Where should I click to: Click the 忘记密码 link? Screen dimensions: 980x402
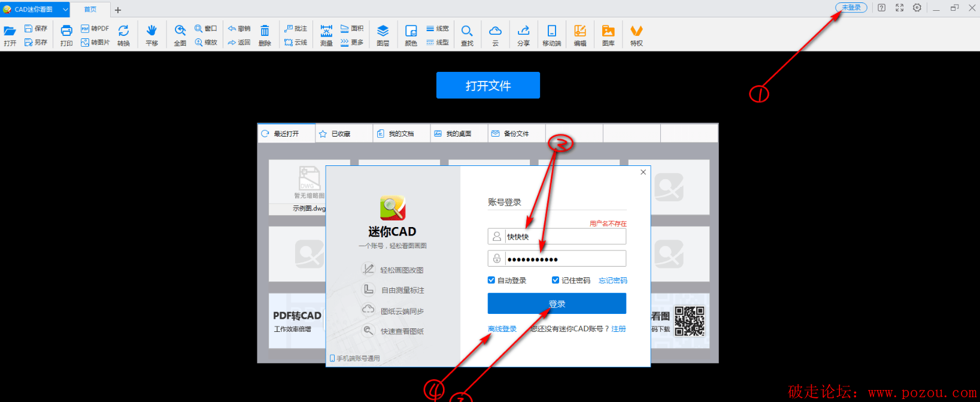pyautogui.click(x=613, y=280)
